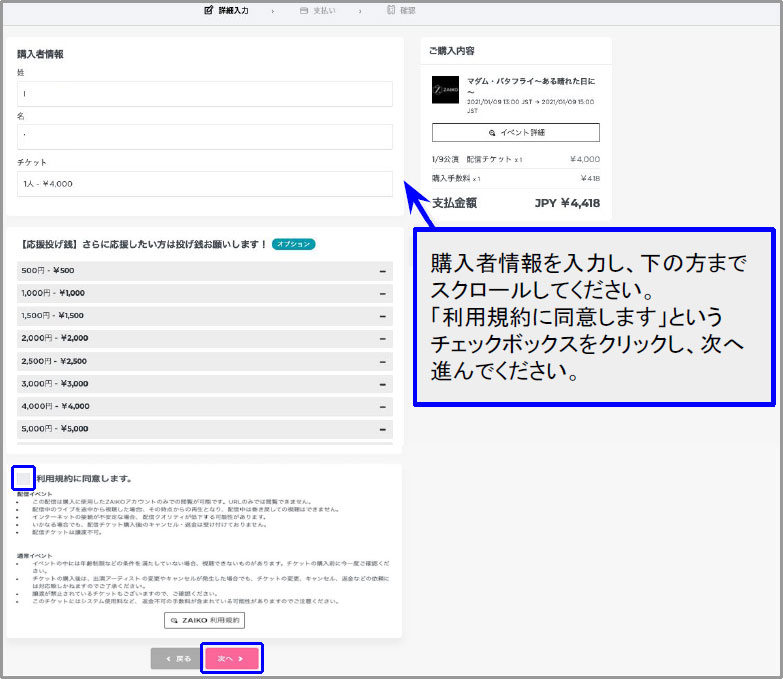Click the 支払金額 JPY ¥4,418 total
This screenshot has height=679, width=783.
pos(516,203)
